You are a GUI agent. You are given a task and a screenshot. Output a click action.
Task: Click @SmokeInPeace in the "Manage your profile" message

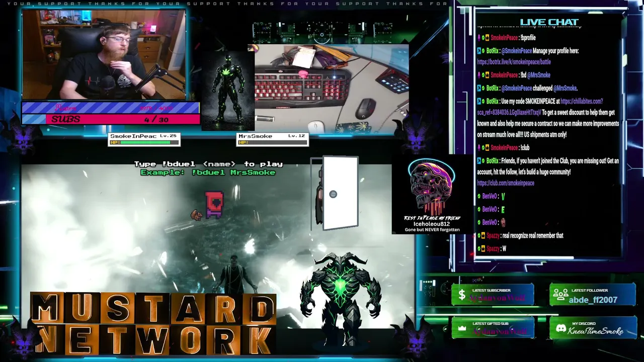(517, 51)
